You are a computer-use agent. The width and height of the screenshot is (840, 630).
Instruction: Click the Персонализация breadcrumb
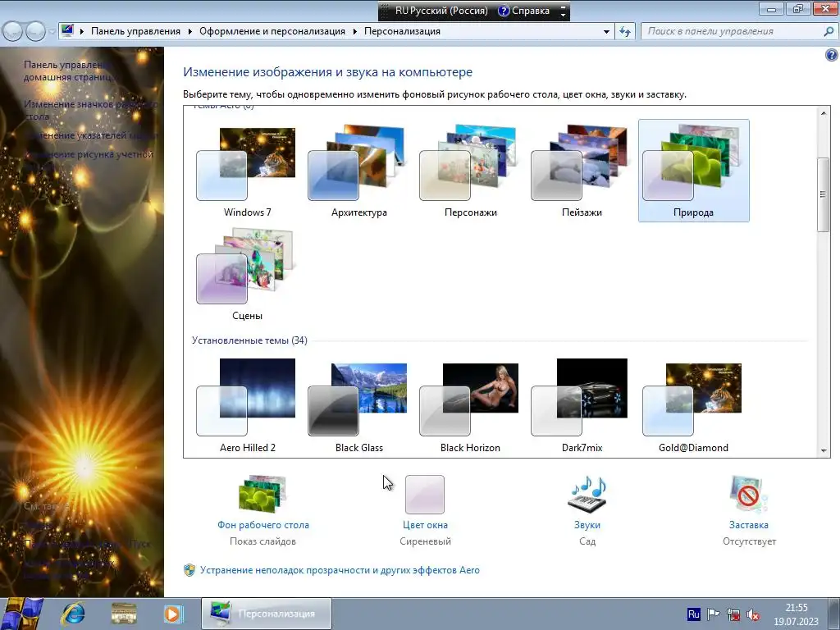click(402, 31)
